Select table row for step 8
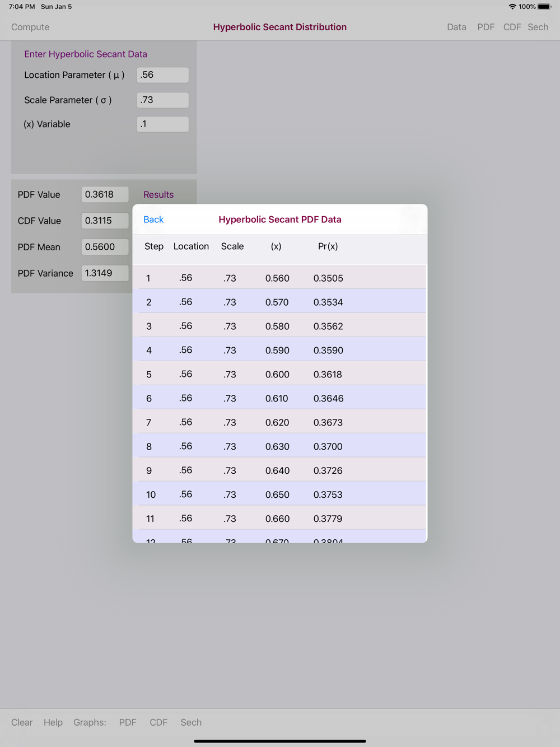The width and height of the screenshot is (560, 747). (282, 446)
